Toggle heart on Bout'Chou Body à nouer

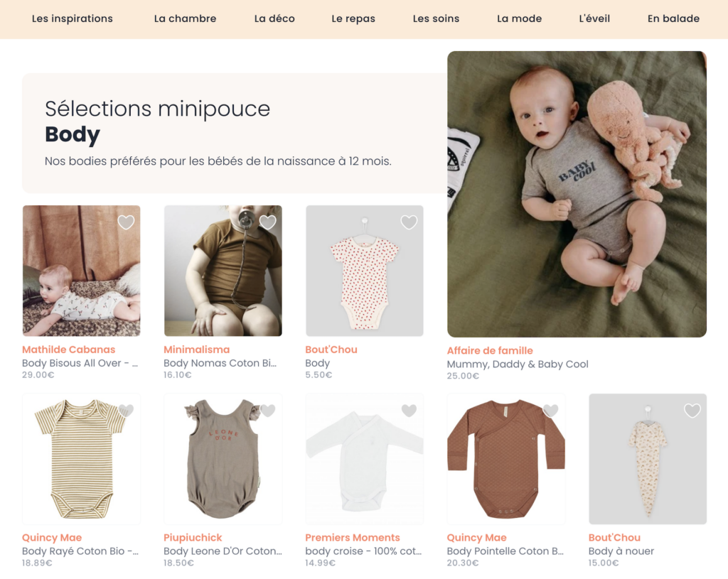(x=692, y=411)
